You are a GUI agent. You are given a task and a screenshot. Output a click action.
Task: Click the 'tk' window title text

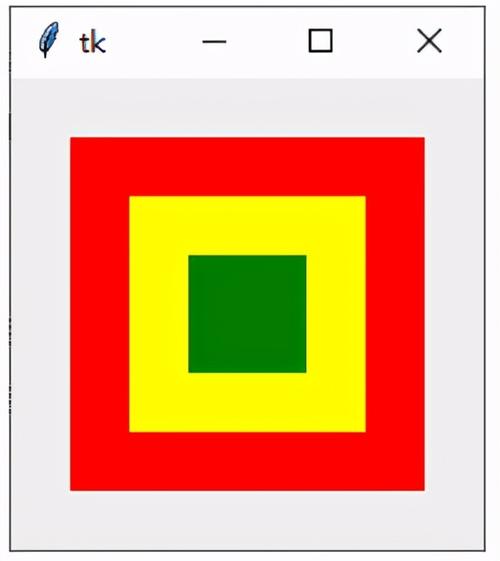(x=93, y=43)
